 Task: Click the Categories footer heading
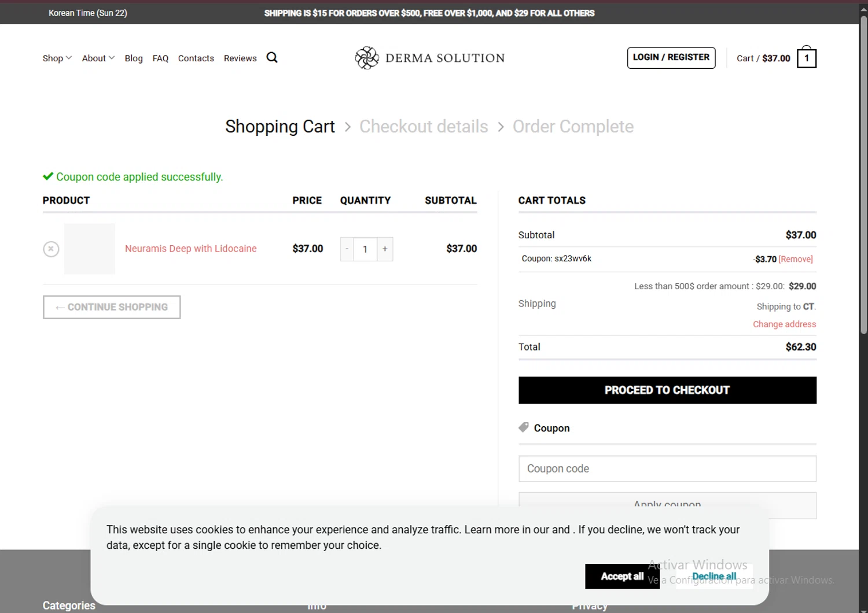(69, 605)
